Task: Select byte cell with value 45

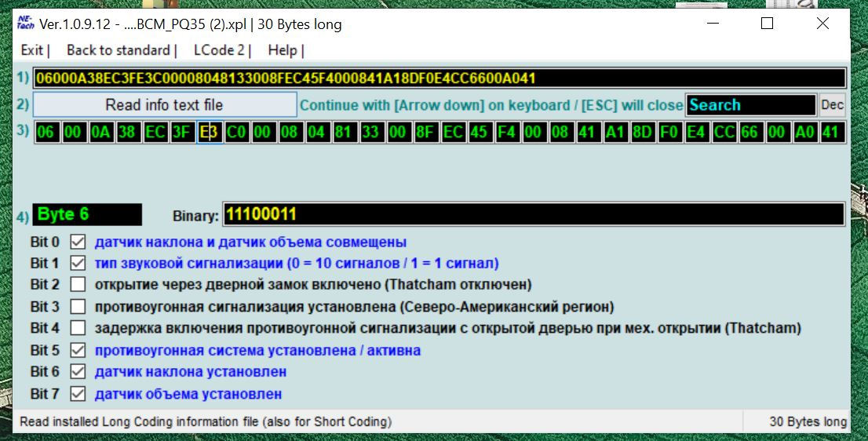Action: (481, 133)
